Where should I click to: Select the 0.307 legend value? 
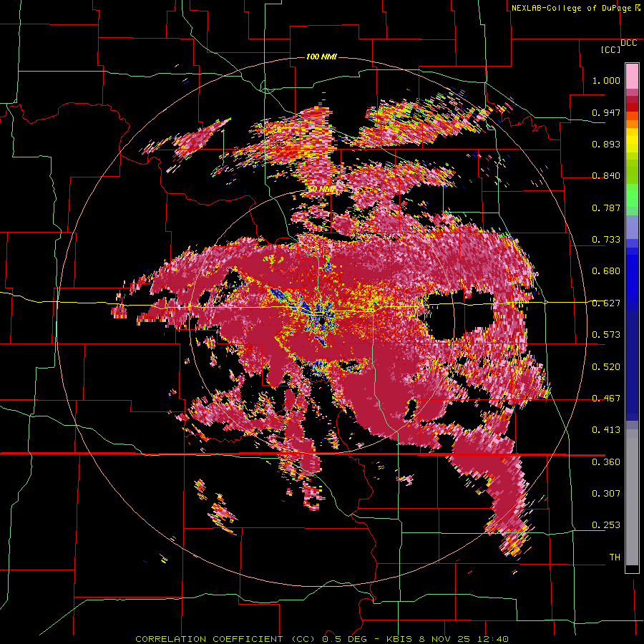coord(606,494)
